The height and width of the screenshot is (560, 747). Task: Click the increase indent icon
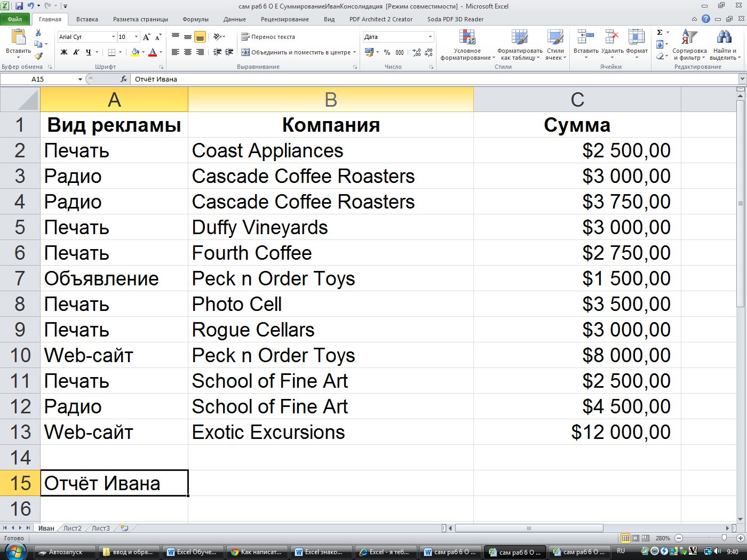coord(229,52)
